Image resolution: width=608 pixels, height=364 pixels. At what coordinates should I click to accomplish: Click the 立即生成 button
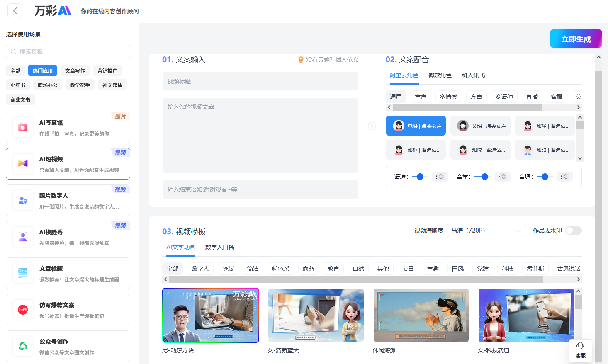pos(576,39)
